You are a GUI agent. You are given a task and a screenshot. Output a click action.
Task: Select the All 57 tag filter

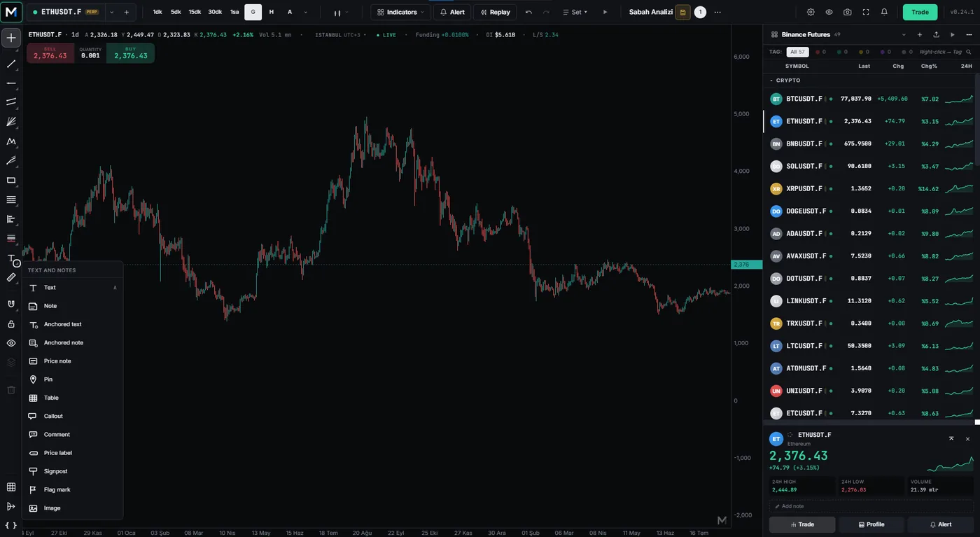pos(797,52)
